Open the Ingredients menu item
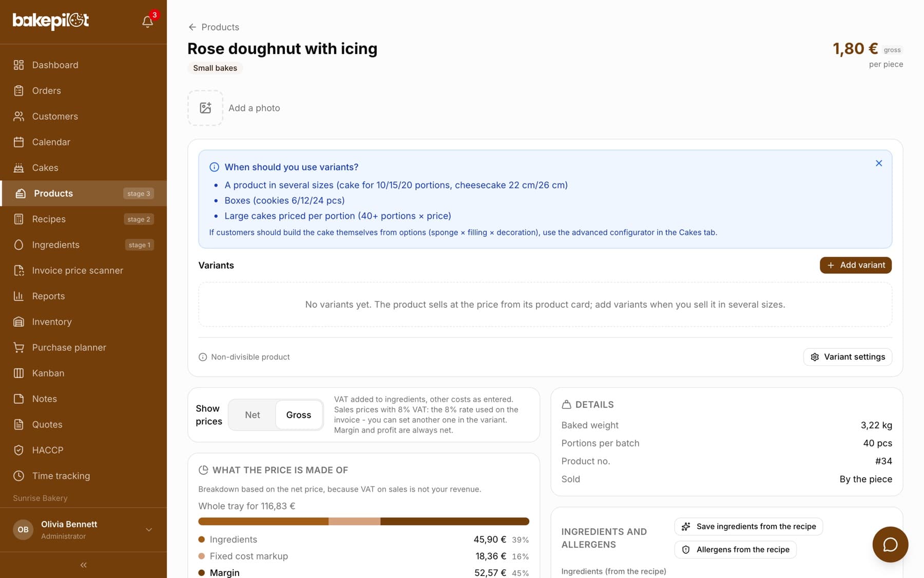 84,245
